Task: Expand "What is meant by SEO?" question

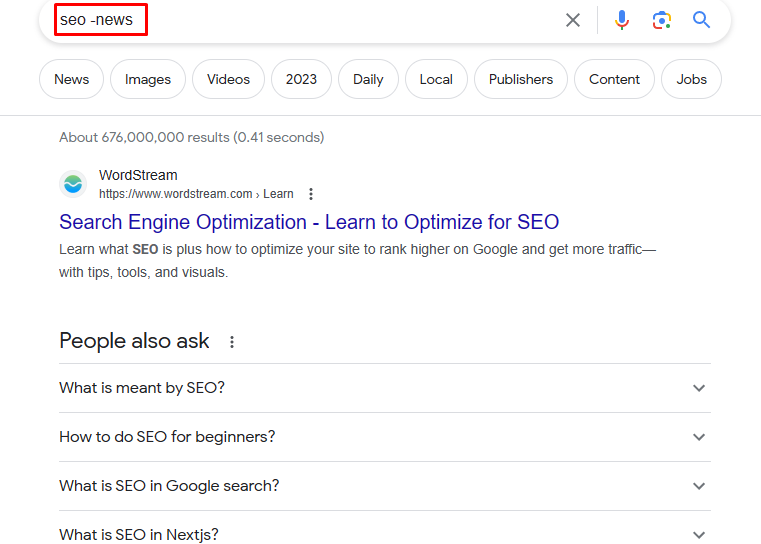Action: 385,388
